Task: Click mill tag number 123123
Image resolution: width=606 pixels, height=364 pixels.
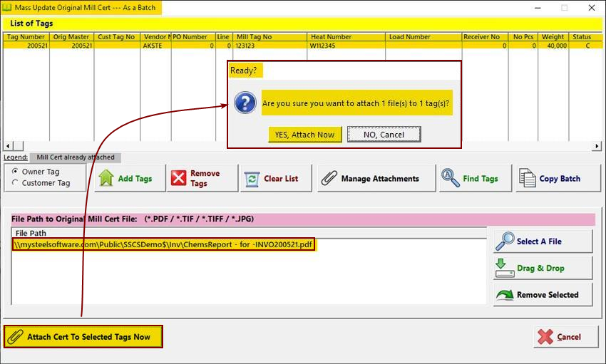Action: click(x=269, y=46)
